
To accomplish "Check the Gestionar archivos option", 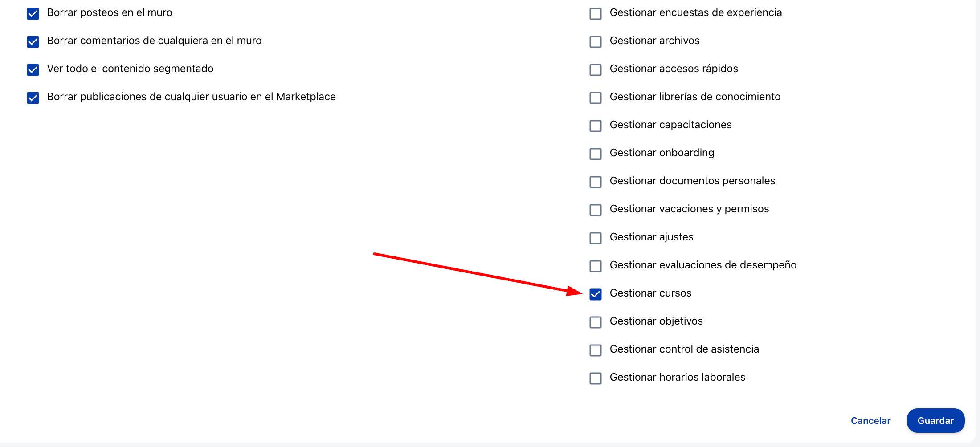I will 596,42.
